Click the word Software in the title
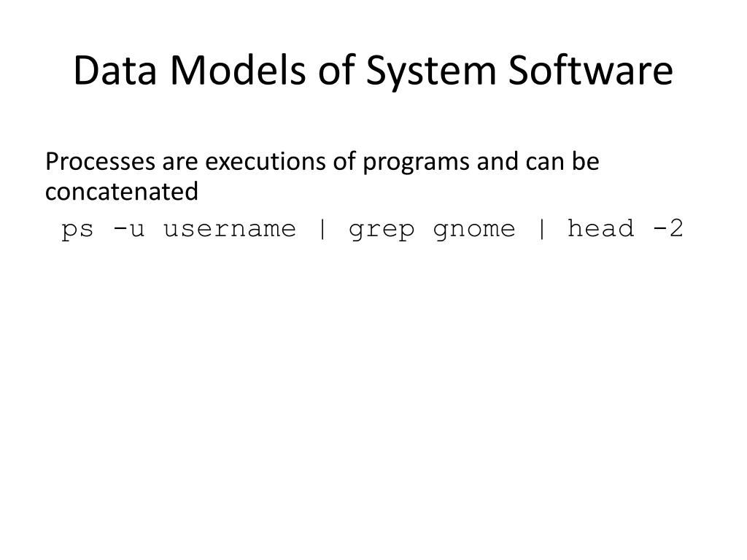747x560 pixels. (x=590, y=70)
